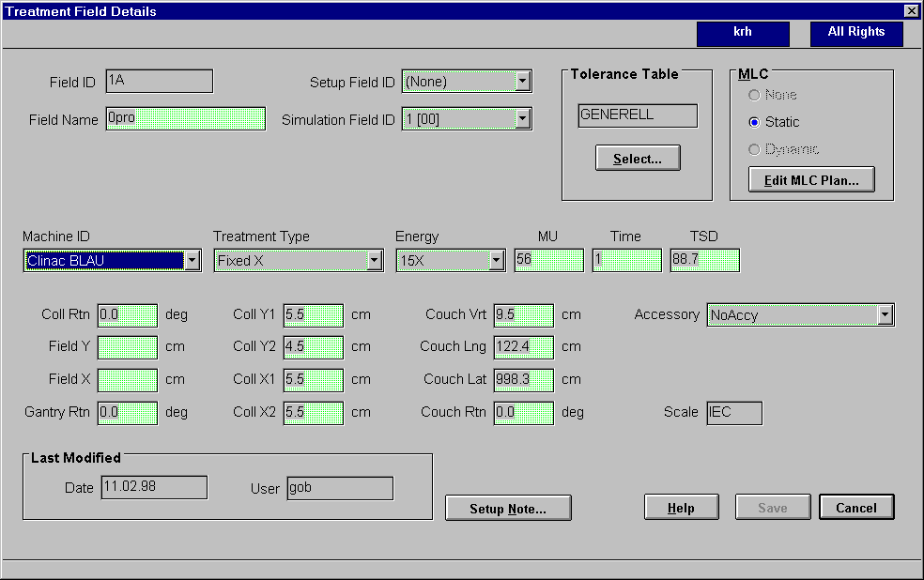The height and width of the screenshot is (580, 924).
Task: Choose the None MLC option
Action: tap(754, 95)
